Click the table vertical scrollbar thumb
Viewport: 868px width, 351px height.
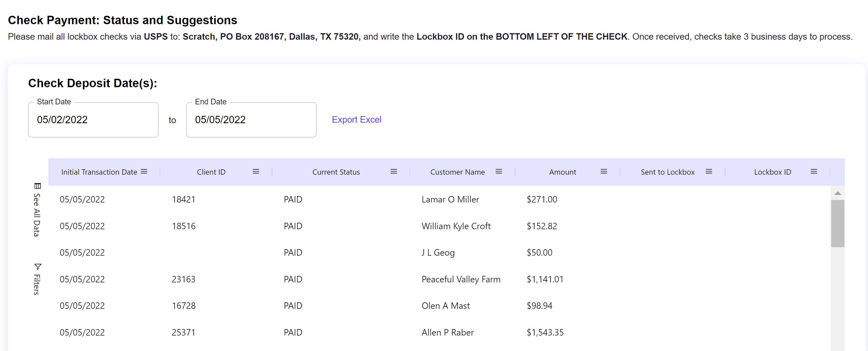pos(838,224)
